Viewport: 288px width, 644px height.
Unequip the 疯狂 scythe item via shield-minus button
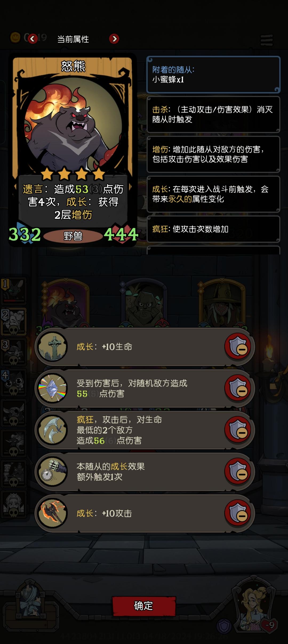(x=238, y=430)
